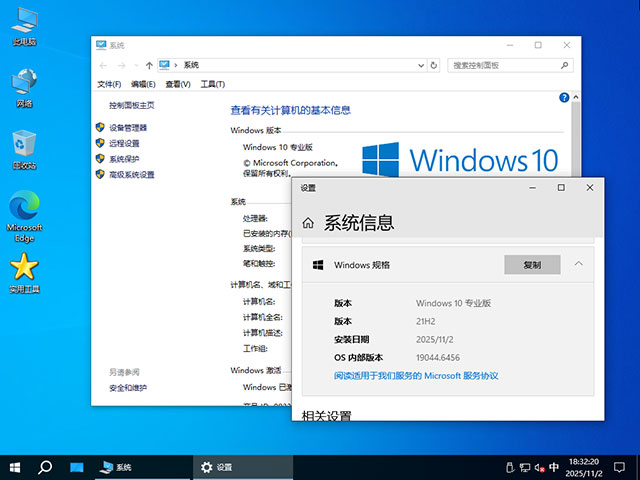Open the Microsoft 服务协议 link

click(416, 376)
